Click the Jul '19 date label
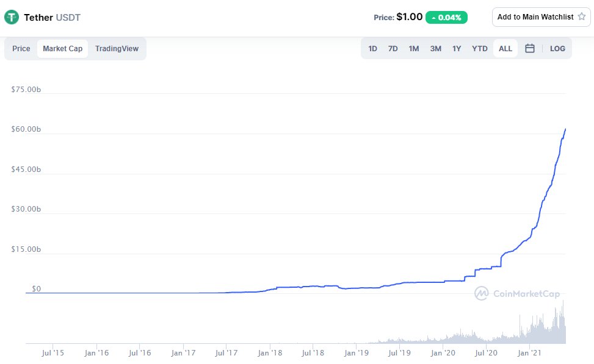This screenshot has height=364, width=594. (x=399, y=353)
